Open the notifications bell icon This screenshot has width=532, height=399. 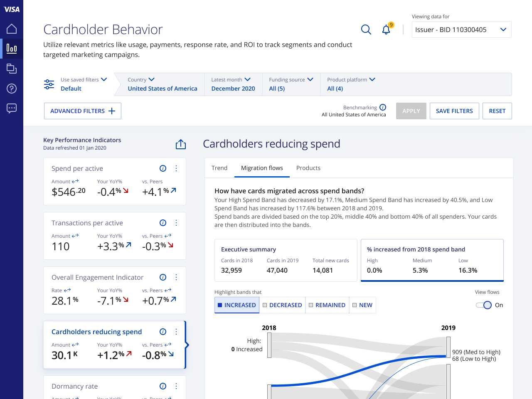[386, 30]
